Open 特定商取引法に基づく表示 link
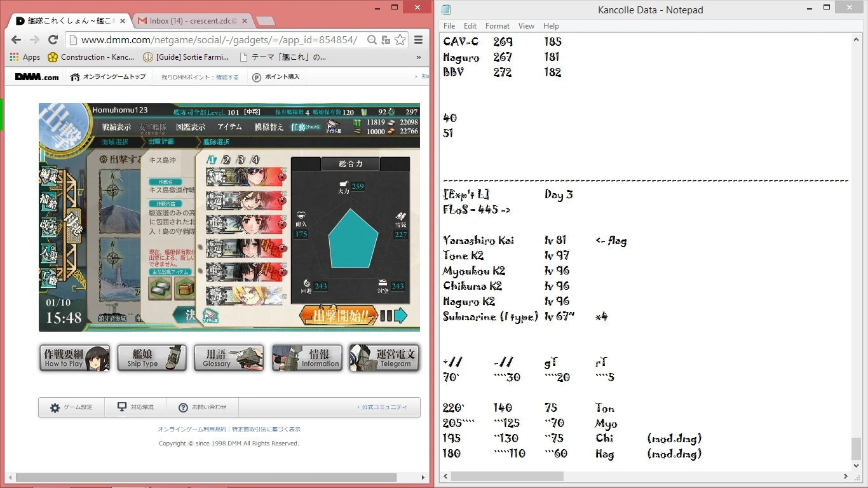The height and width of the screenshot is (488, 868). pos(266,430)
